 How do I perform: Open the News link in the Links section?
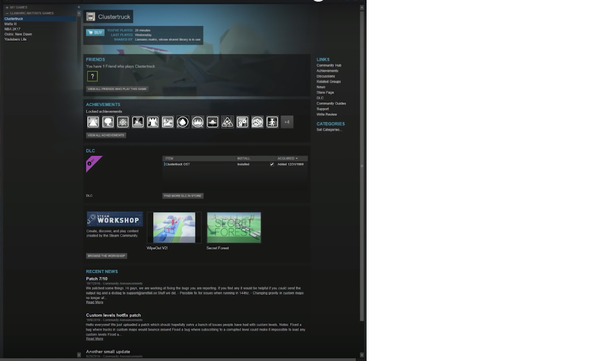tap(321, 87)
